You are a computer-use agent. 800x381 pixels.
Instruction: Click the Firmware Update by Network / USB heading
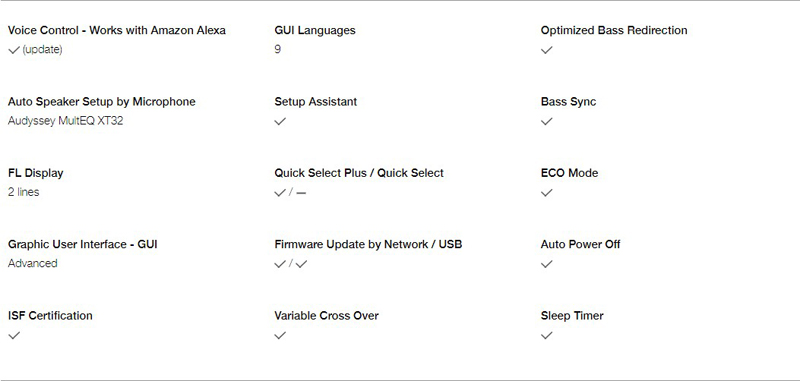(x=368, y=244)
